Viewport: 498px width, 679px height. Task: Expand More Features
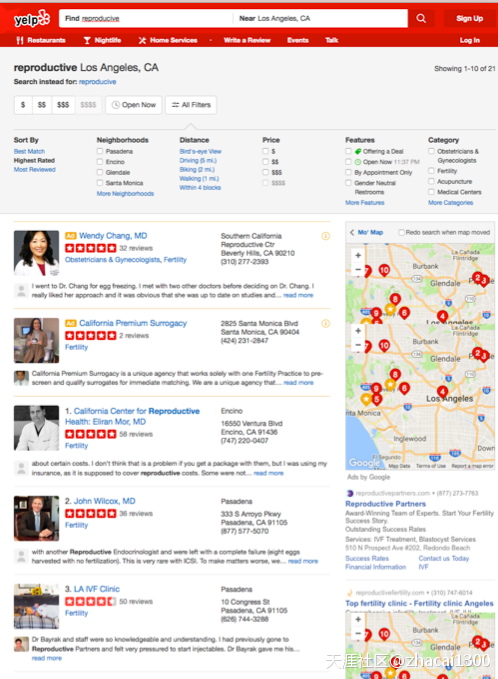(x=365, y=203)
